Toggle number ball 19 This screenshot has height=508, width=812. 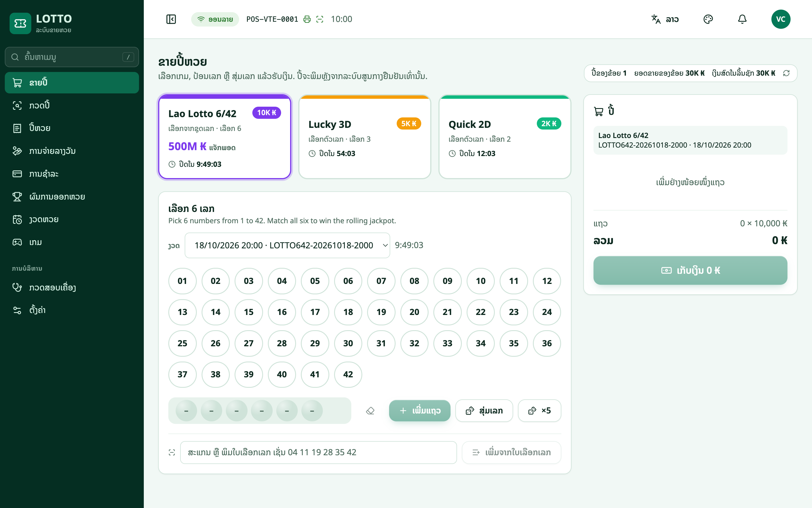(381, 312)
